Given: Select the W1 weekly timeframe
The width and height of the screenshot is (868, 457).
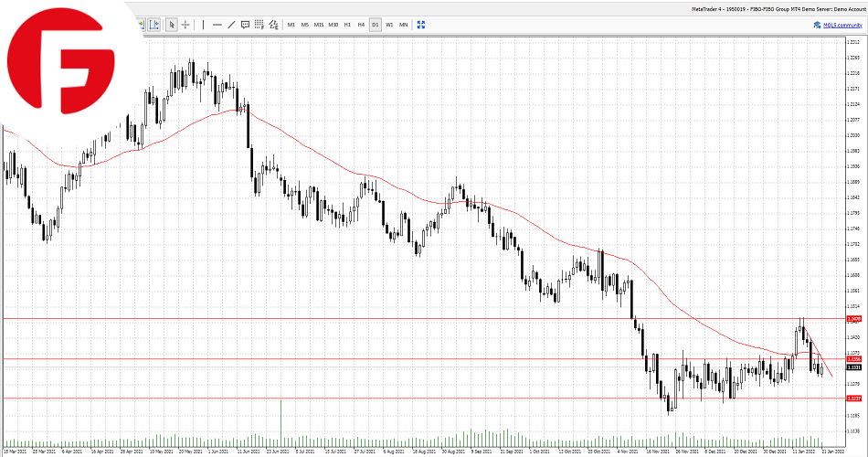Looking at the screenshot, I should 389,25.
